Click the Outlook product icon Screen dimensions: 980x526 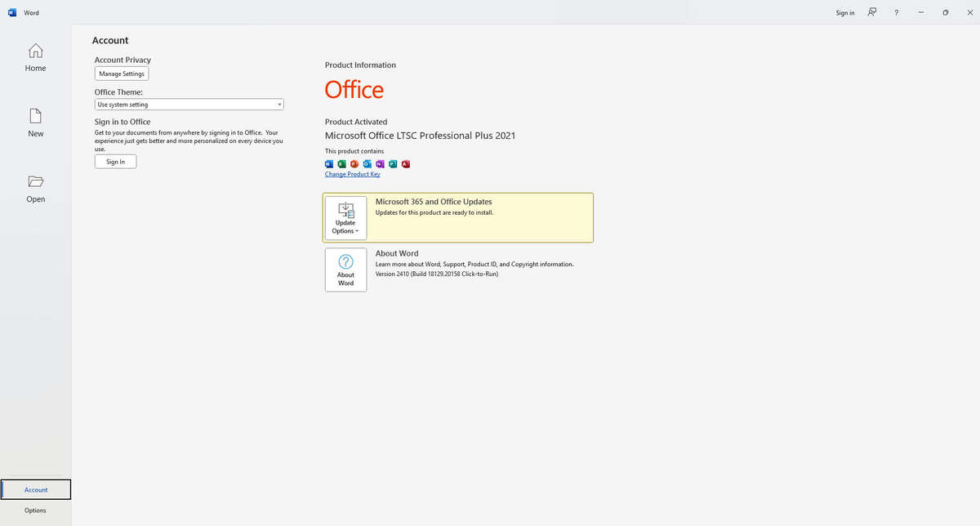point(367,163)
